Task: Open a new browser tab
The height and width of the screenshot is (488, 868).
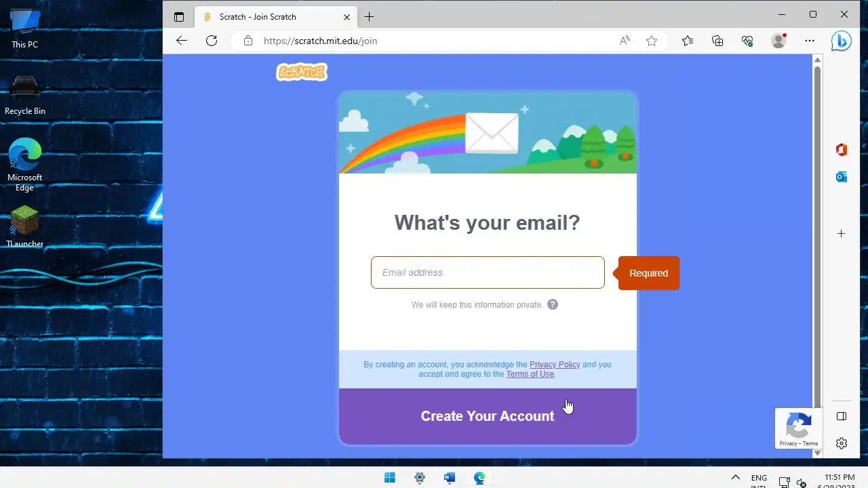Action: (x=369, y=17)
